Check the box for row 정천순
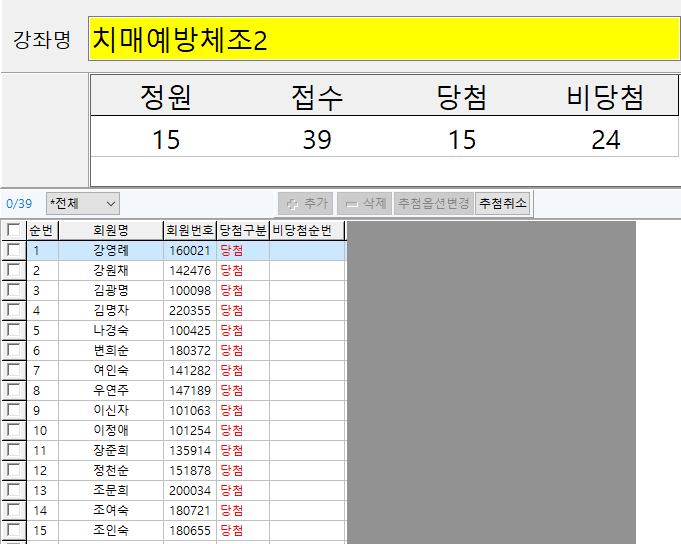681x544 pixels. click(13, 470)
